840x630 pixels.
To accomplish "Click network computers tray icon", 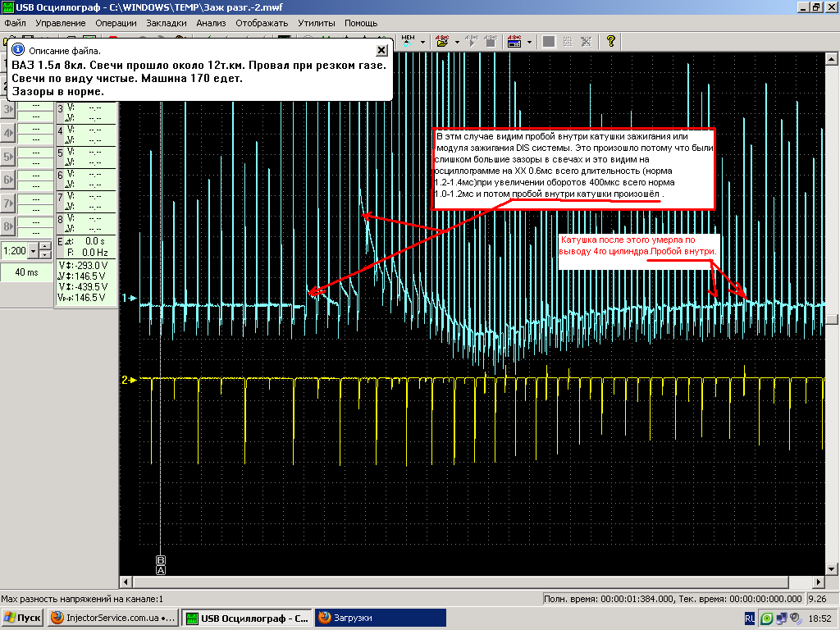I will (782, 619).
